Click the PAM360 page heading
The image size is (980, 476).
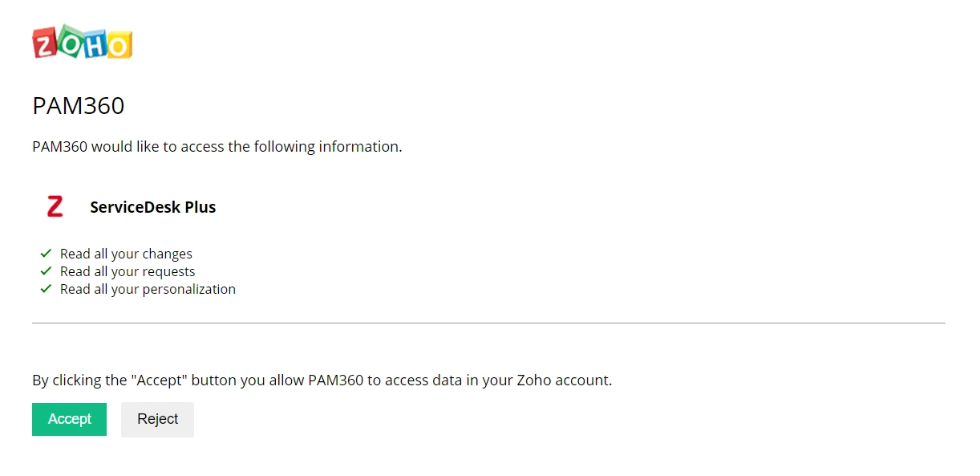click(x=78, y=106)
